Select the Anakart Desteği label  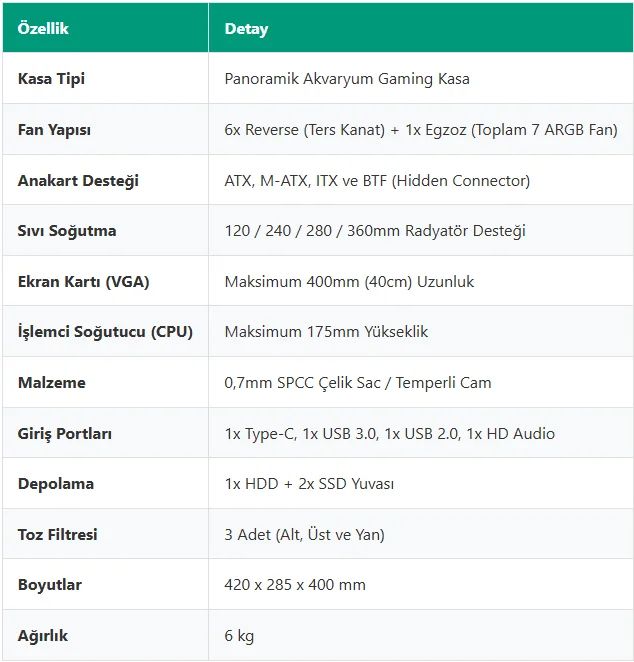(78, 181)
